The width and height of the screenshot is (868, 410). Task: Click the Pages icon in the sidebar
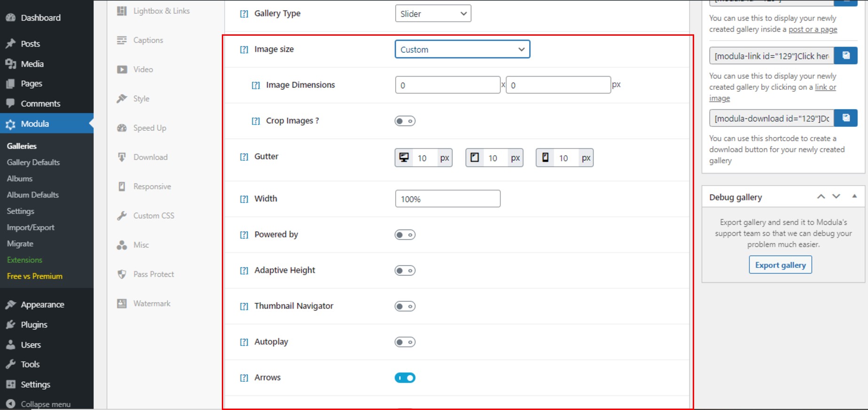[10, 84]
